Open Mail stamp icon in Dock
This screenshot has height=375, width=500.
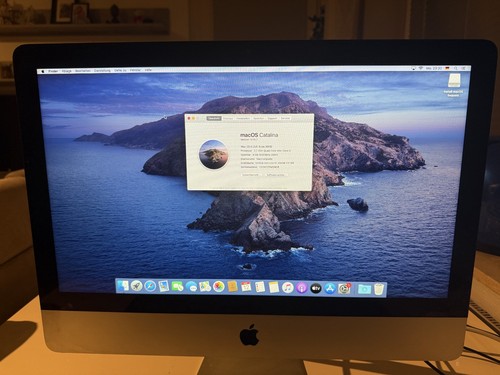[x=163, y=286]
